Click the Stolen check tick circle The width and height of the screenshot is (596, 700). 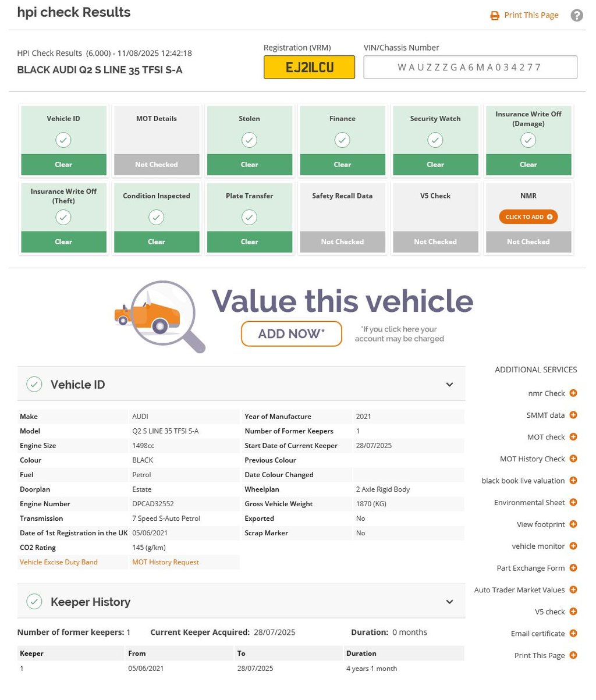(x=249, y=140)
